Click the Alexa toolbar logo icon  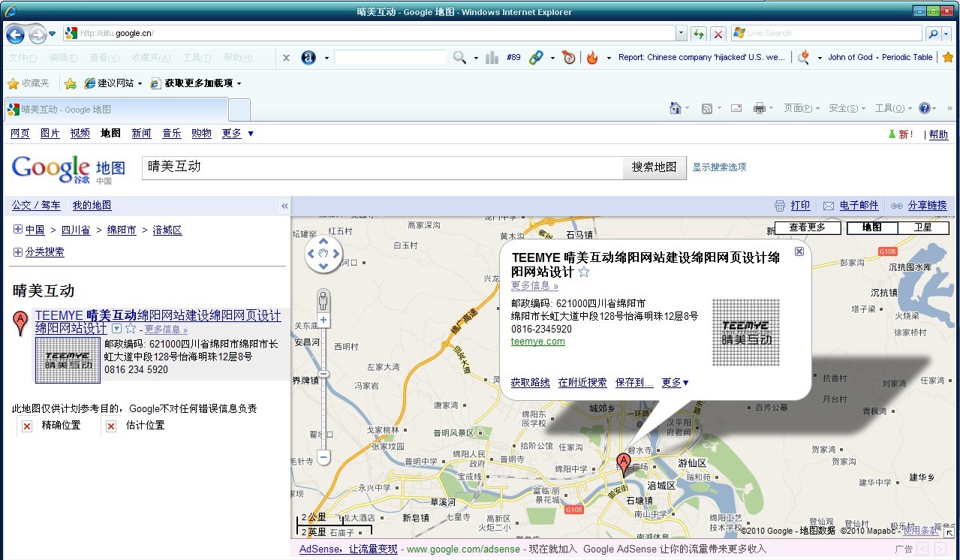(x=308, y=57)
